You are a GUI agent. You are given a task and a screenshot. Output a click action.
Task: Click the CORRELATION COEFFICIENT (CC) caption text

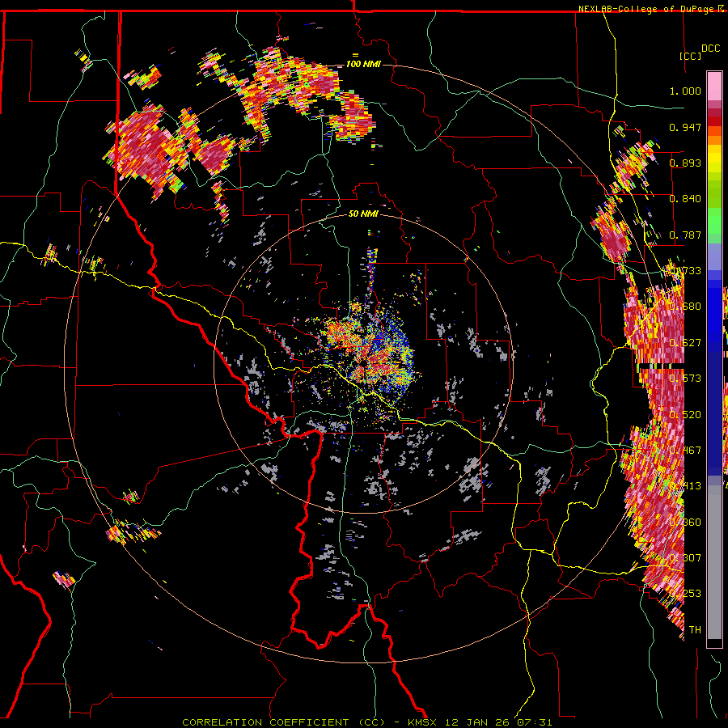(284, 722)
